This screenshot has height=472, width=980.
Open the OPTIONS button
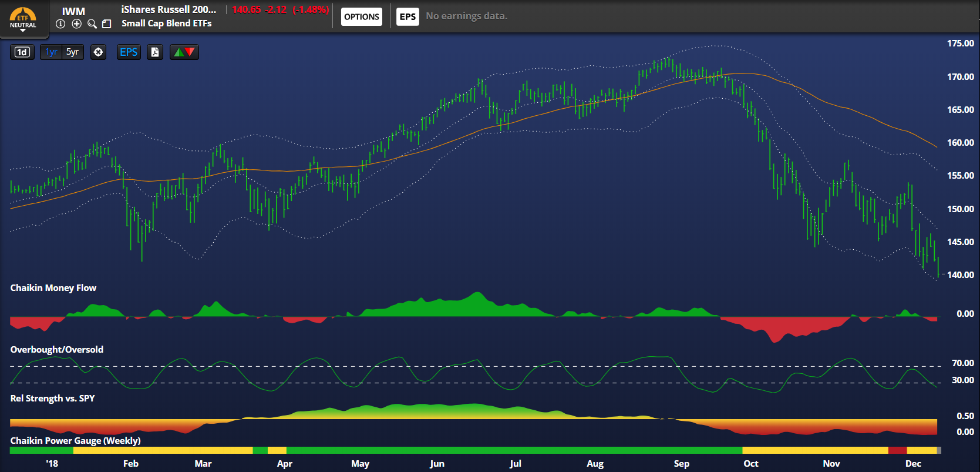click(362, 16)
